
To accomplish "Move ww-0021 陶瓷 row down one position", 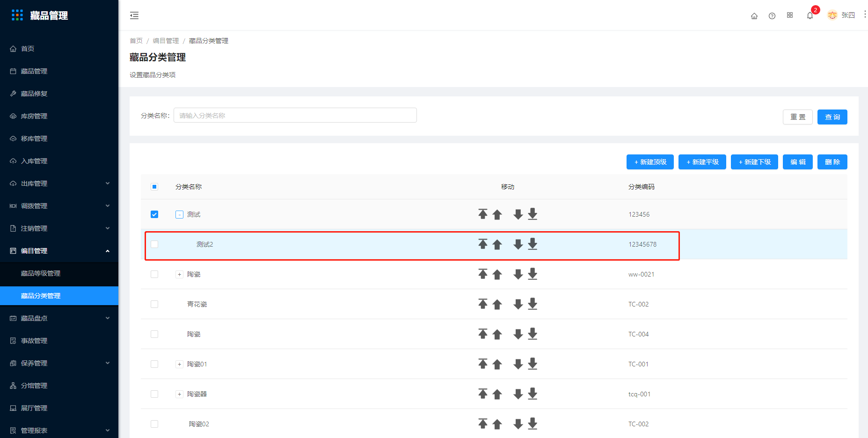I will [x=518, y=274].
